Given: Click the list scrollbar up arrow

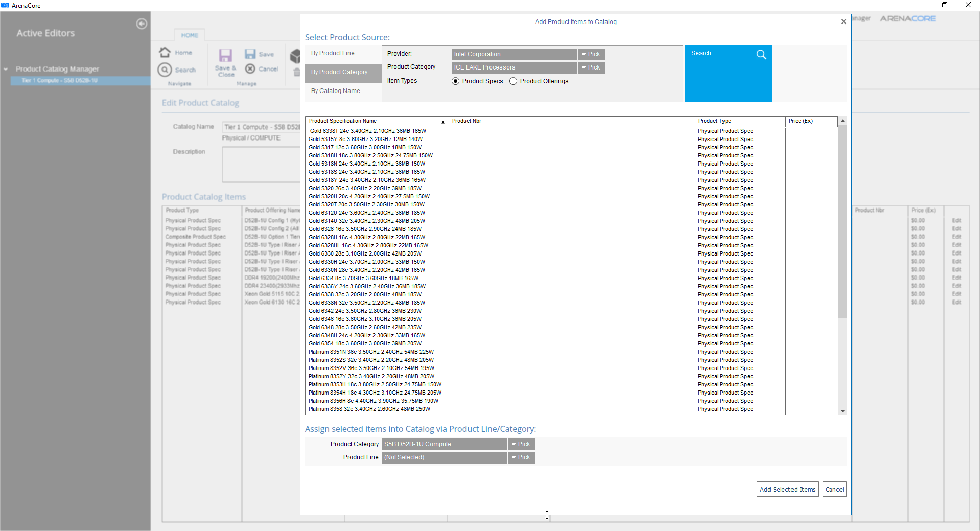Looking at the screenshot, I should 843,121.
